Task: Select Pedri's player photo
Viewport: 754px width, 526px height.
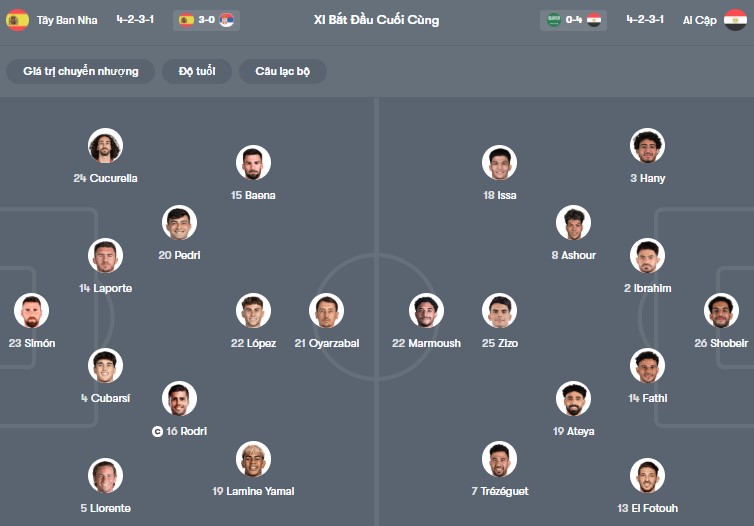Action: 179,223
